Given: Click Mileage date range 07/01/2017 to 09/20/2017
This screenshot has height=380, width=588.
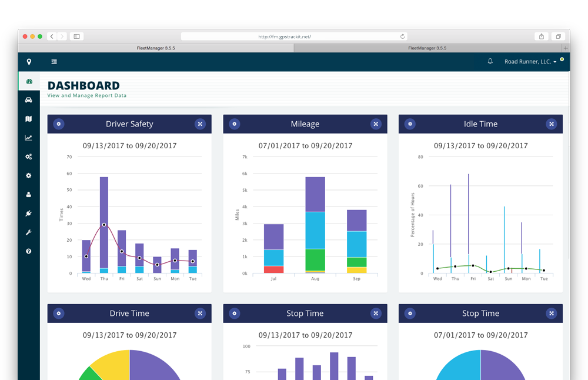Looking at the screenshot, I should pyautogui.click(x=305, y=145).
